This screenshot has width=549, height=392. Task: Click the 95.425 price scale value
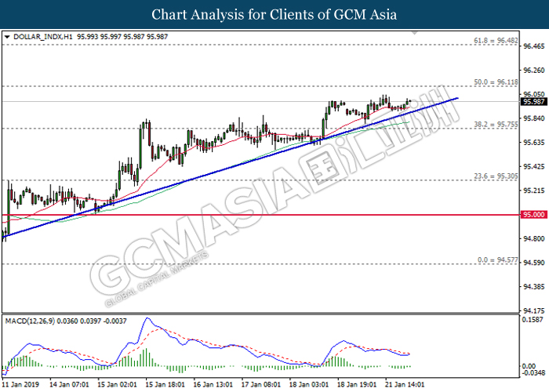(534, 166)
